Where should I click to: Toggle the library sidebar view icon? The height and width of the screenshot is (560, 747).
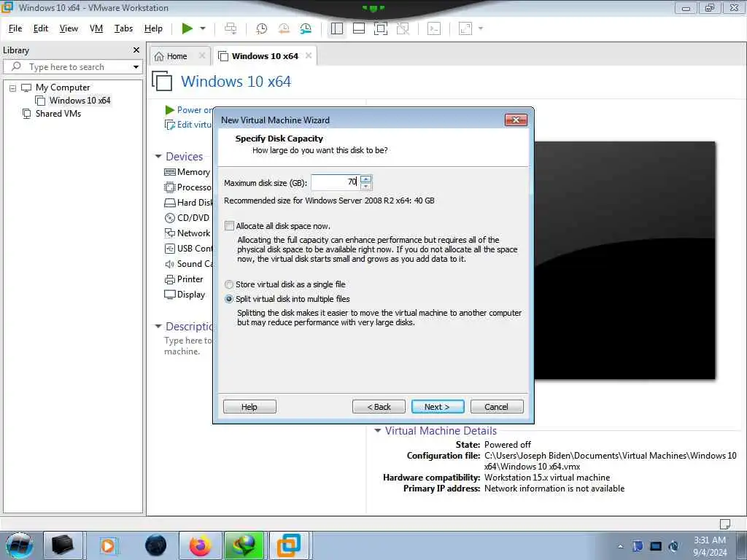click(337, 28)
